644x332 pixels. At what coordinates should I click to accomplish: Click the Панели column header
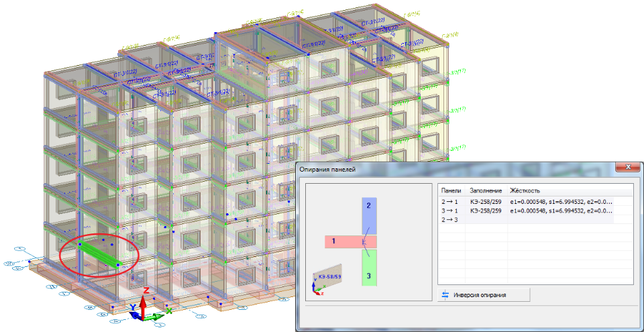click(x=451, y=190)
